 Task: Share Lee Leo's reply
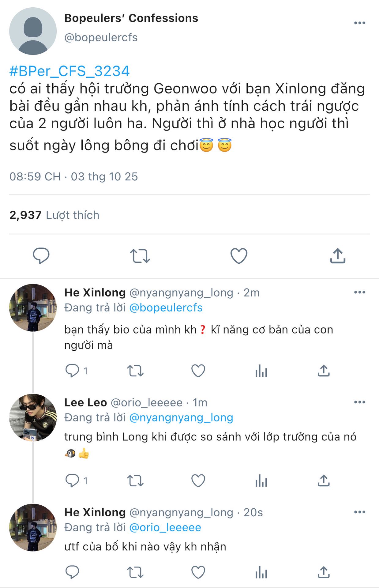(x=324, y=481)
